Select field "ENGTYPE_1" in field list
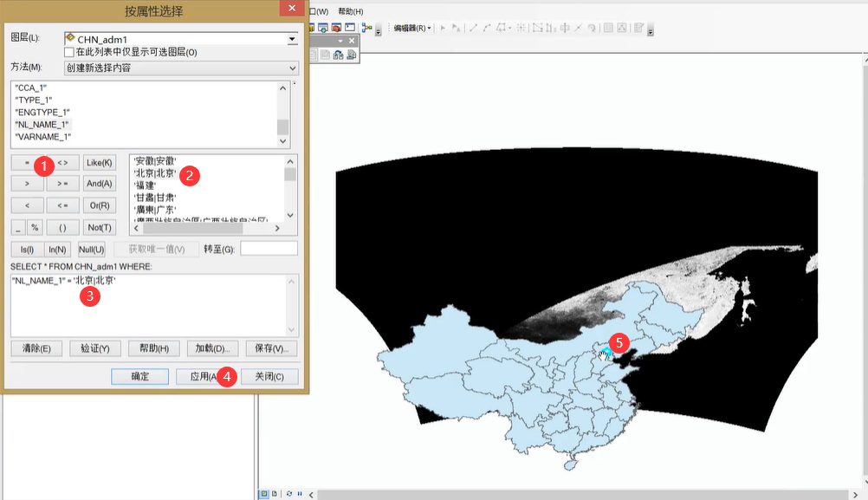This screenshot has width=868, height=500. click(42, 112)
